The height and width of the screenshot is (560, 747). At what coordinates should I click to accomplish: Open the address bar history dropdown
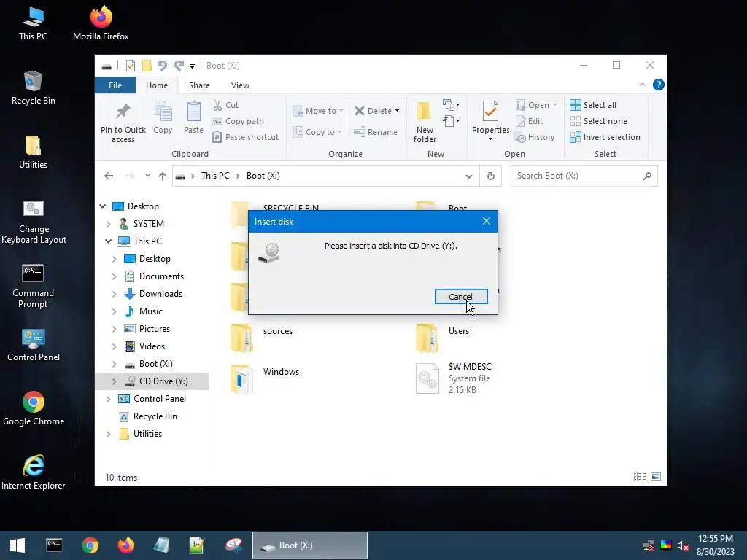469,176
